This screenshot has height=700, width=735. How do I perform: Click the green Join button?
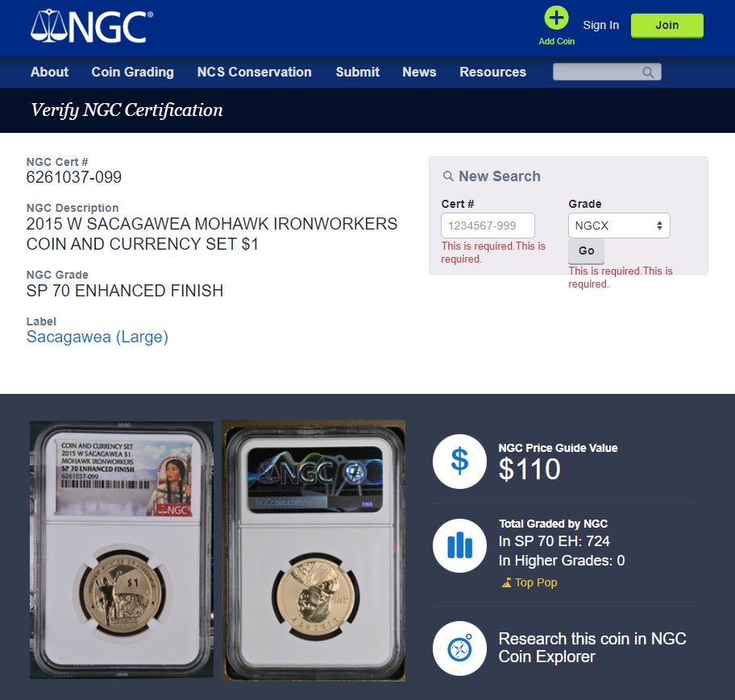[x=667, y=25]
